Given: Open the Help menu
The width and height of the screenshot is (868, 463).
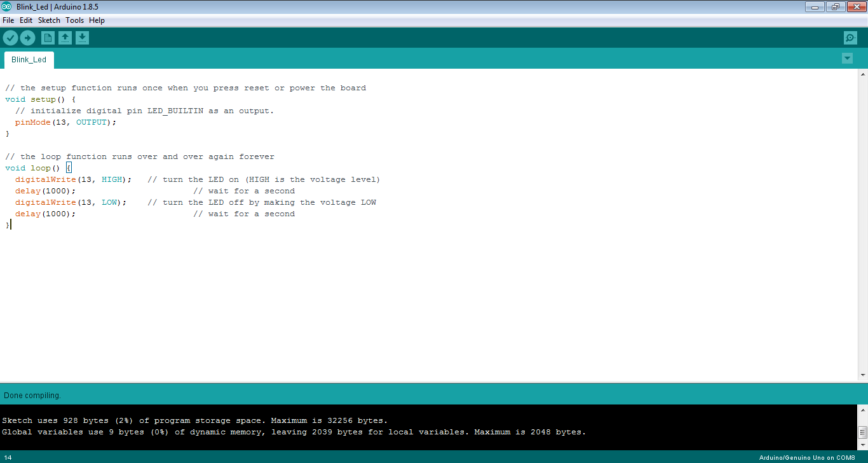Looking at the screenshot, I should [97, 20].
